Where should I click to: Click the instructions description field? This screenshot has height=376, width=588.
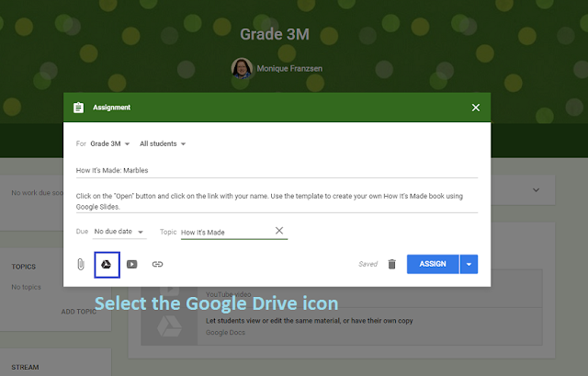coord(277,201)
